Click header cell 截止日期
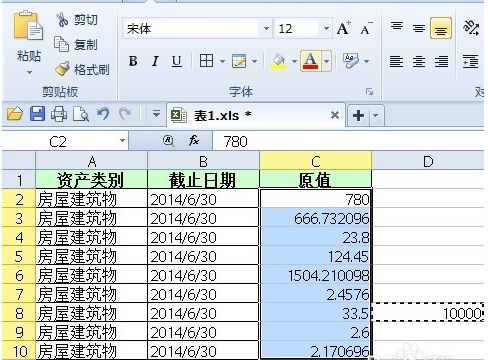The height and width of the screenshot is (360, 488). 203,180
